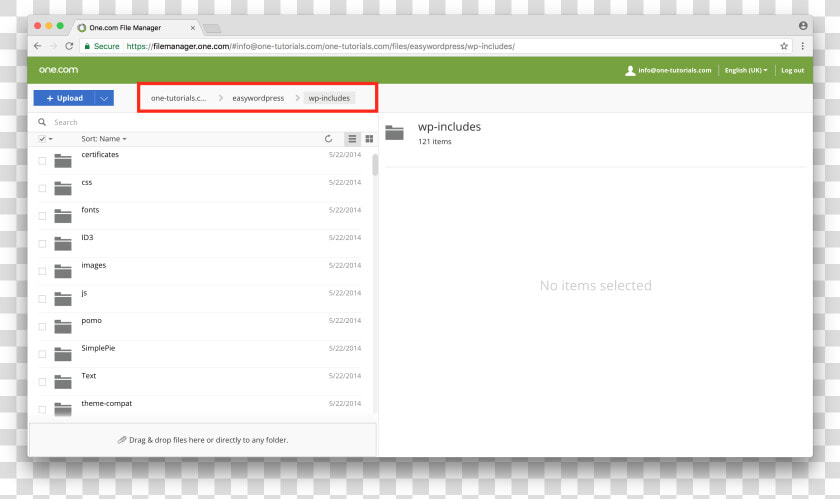Tick the certificates folder checkbox
Viewport: 840px width, 499px height.
[42, 161]
